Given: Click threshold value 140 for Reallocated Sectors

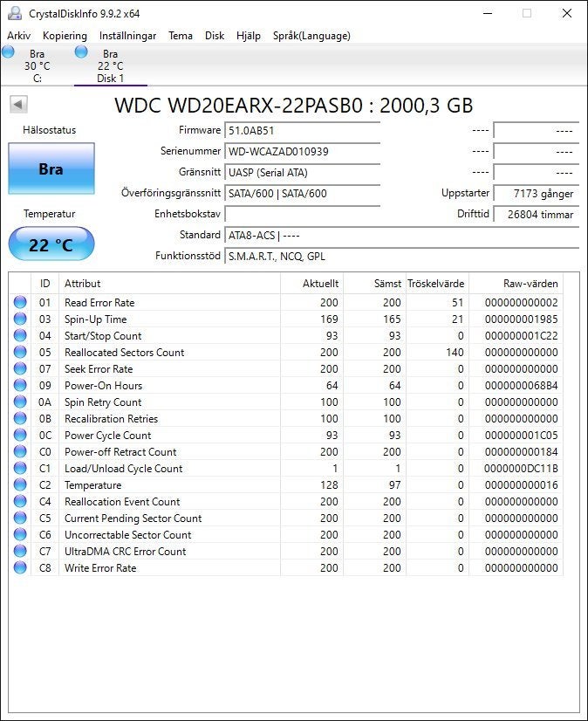Looking at the screenshot, I should pyautogui.click(x=455, y=353).
